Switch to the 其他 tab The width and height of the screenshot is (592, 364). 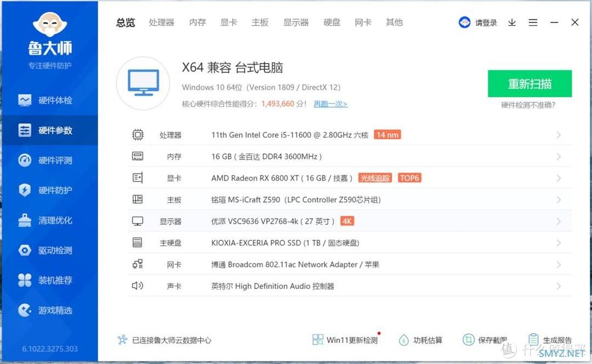point(395,22)
